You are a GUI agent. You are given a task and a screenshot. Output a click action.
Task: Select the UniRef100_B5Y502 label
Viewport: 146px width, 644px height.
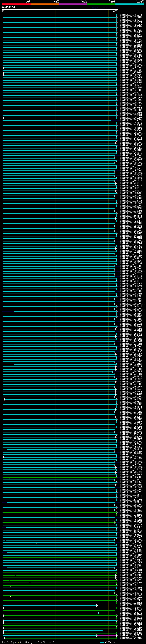click(x=131, y=578)
